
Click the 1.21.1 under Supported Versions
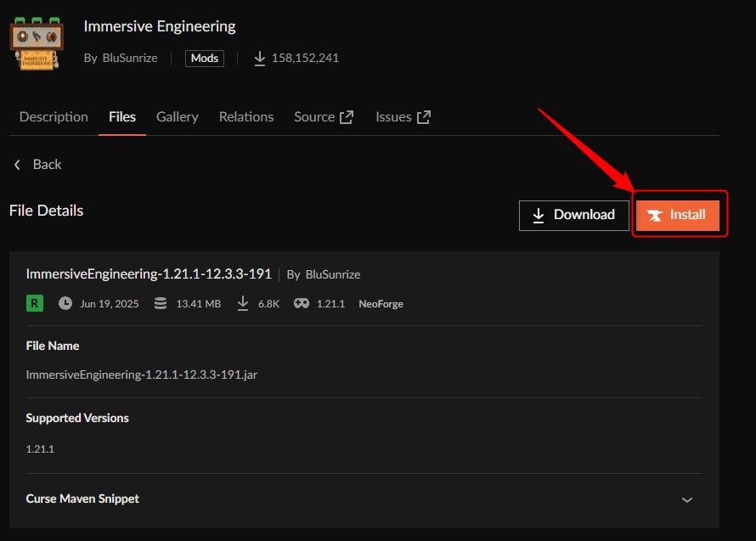40,449
